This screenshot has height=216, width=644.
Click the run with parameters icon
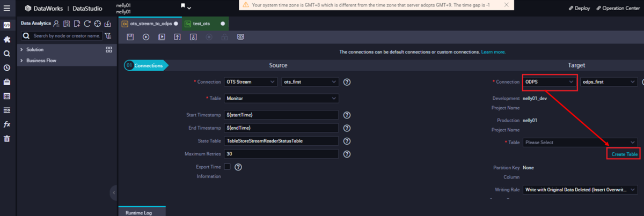162,37
